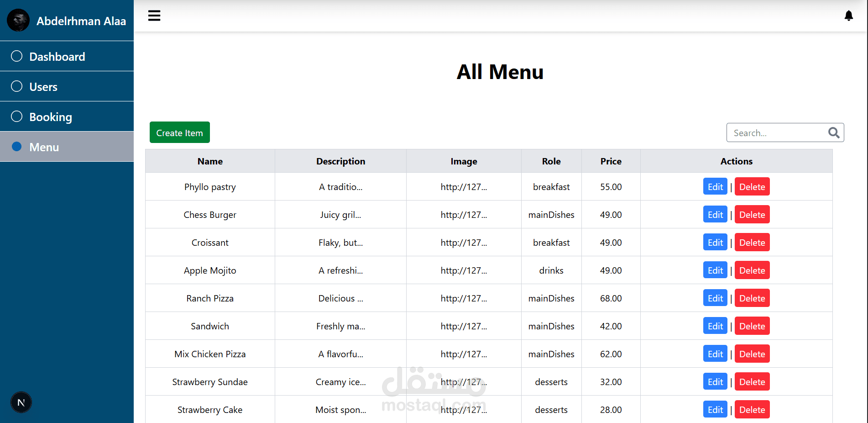Click the 'A refreshi...' description cell
Screen dimensions: 868x423
[x=340, y=270]
